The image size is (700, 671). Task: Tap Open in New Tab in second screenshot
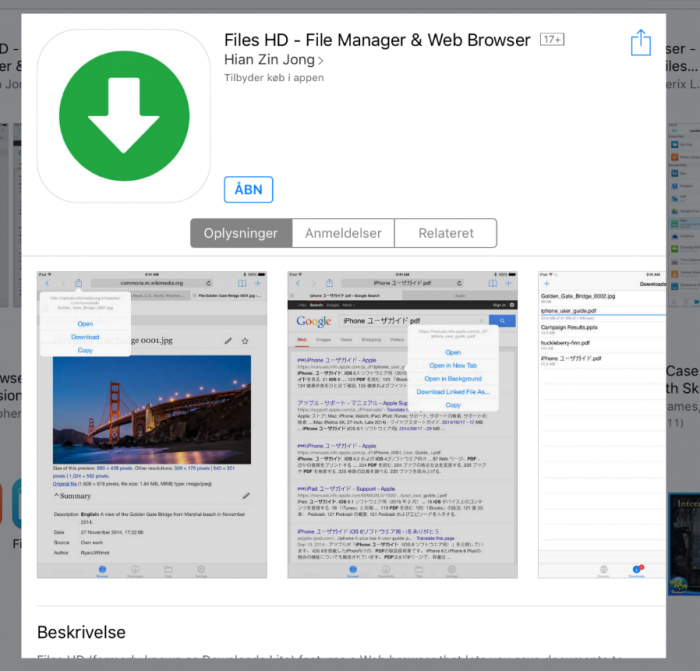[453, 365]
